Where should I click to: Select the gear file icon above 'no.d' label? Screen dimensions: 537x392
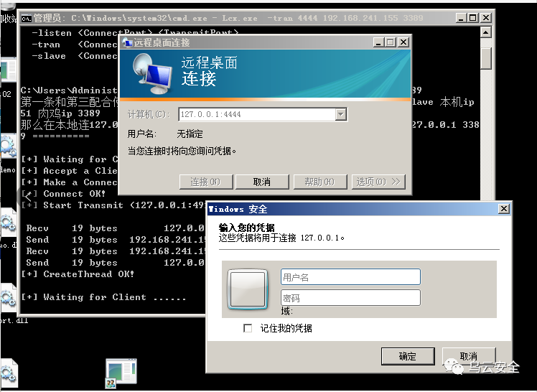coord(7,223)
